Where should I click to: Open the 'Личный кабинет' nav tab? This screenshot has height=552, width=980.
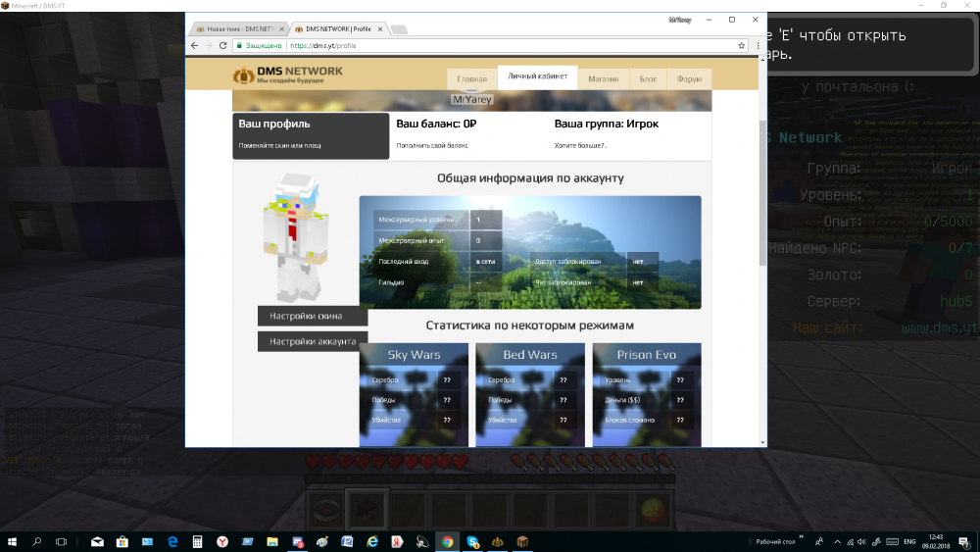coord(537,76)
